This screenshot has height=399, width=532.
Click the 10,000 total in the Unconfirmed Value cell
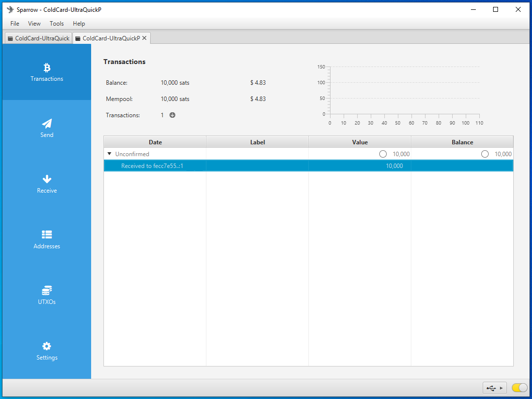pyautogui.click(x=401, y=154)
